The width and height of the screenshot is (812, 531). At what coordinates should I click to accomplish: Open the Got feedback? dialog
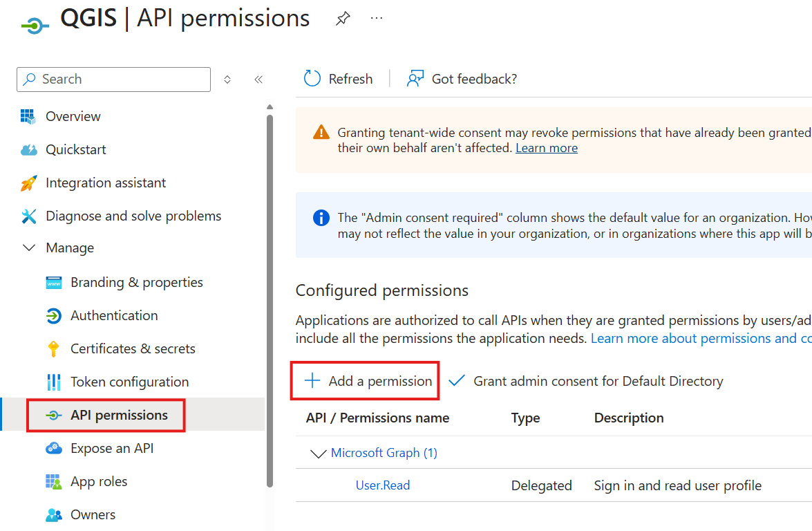click(x=462, y=78)
